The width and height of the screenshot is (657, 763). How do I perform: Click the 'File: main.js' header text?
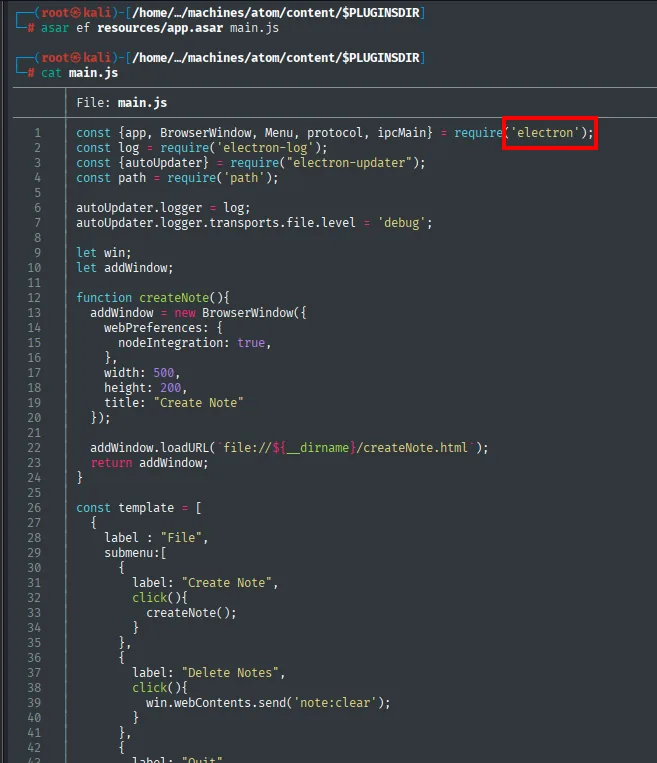click(122, 103)
